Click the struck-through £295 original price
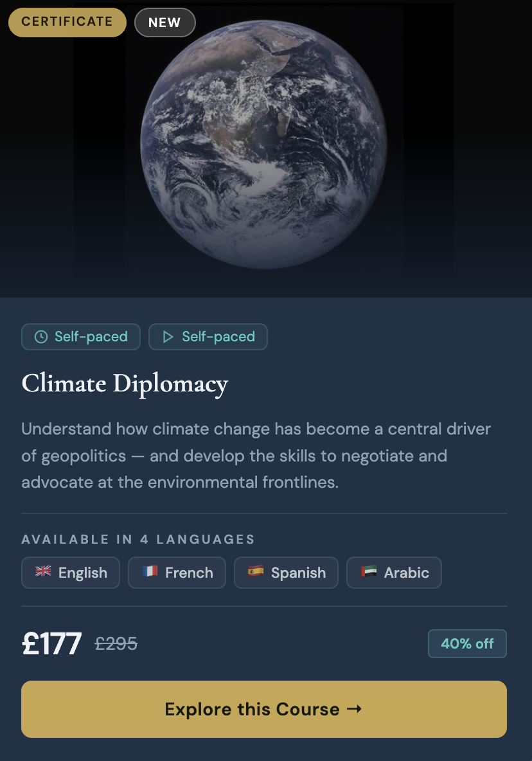Screen dimensions: 532x761 click(116, 643)
